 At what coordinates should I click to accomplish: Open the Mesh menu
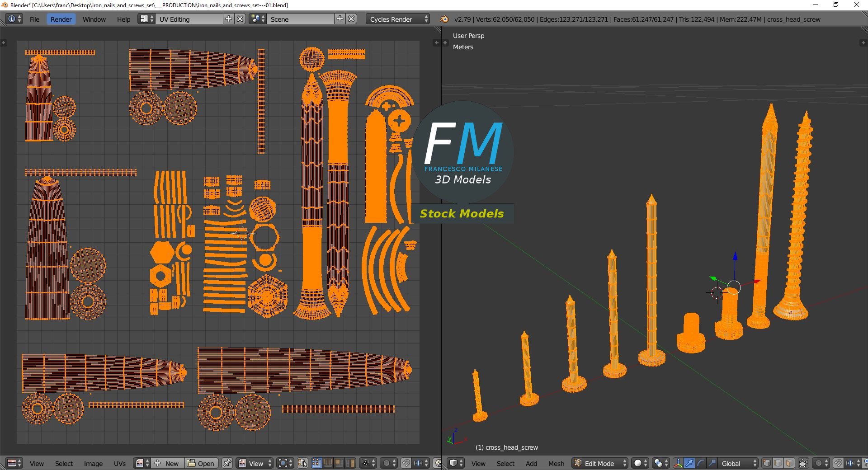[556, 463]
